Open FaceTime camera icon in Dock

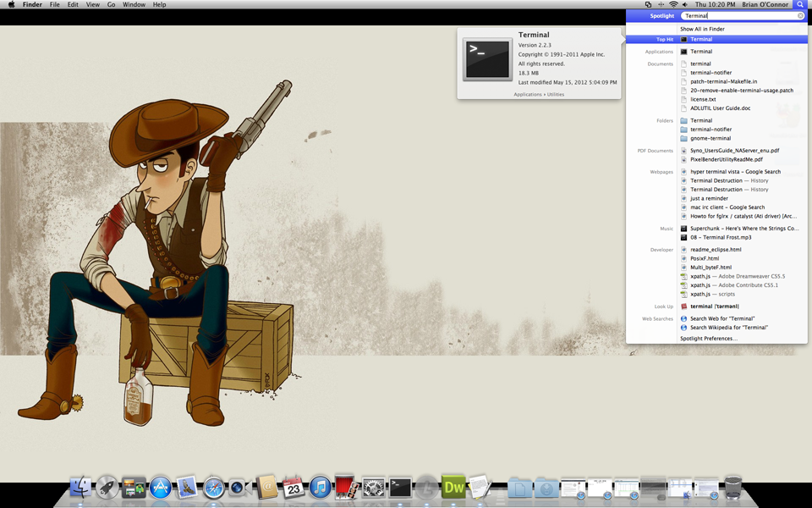click(x=240, y=488)
